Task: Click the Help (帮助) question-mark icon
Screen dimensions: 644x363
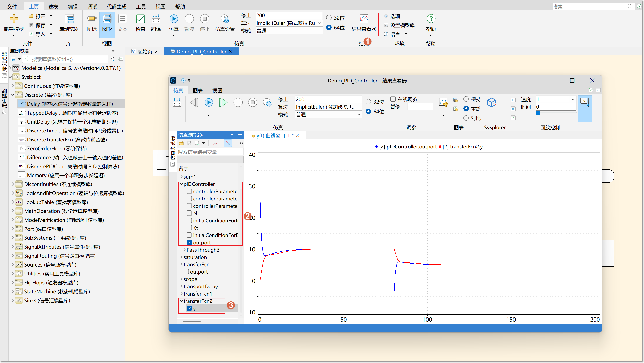Action: [x=431, y=19]
